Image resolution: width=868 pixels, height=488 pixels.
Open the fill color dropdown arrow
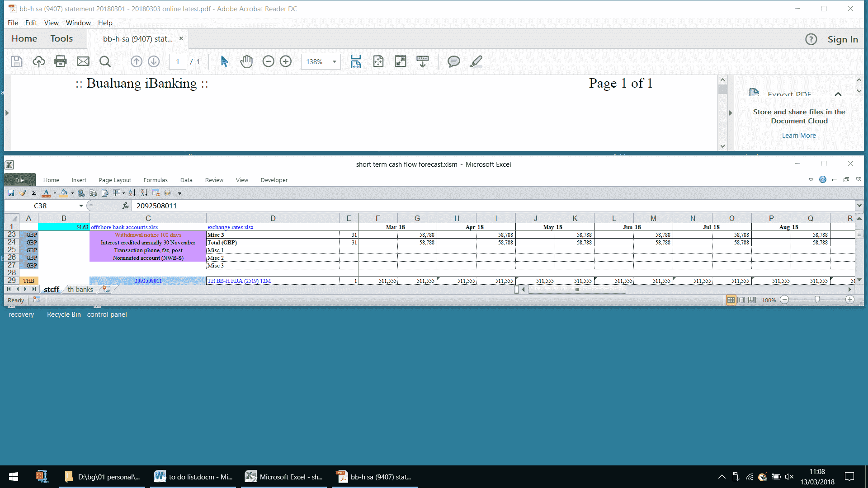tap(72, 193)
